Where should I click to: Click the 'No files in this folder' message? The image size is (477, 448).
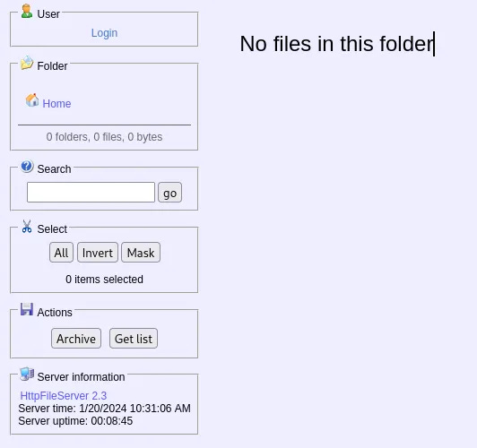pos(336,44)
